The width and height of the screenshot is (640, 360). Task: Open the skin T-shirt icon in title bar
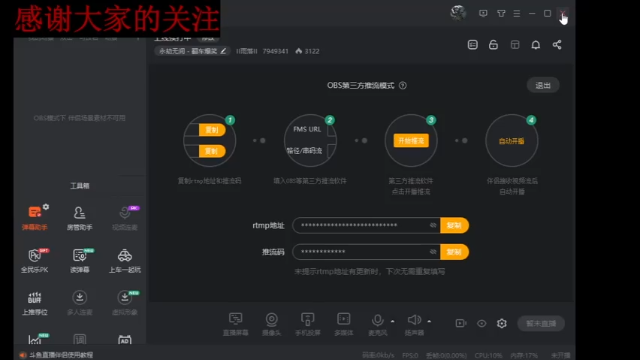tap(501, 13)
